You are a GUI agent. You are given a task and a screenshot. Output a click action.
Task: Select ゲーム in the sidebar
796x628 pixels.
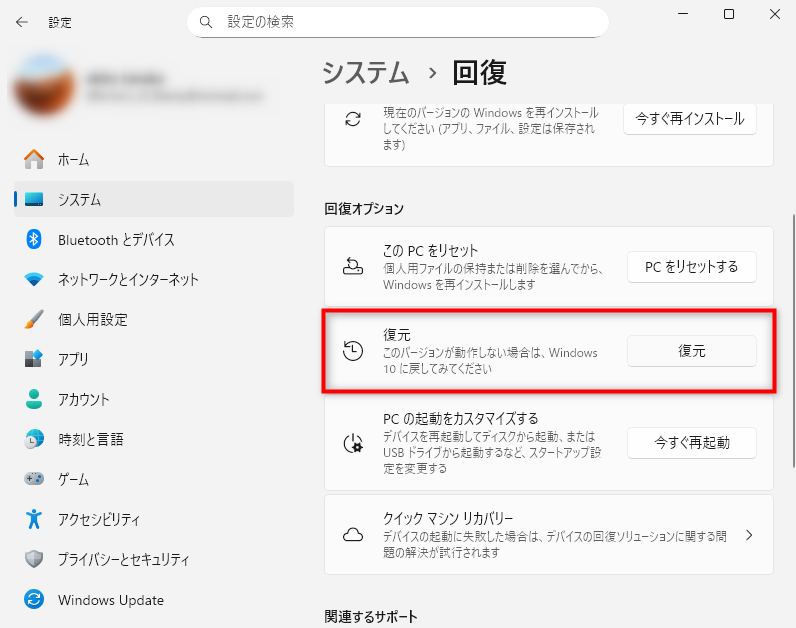(73, 480)
